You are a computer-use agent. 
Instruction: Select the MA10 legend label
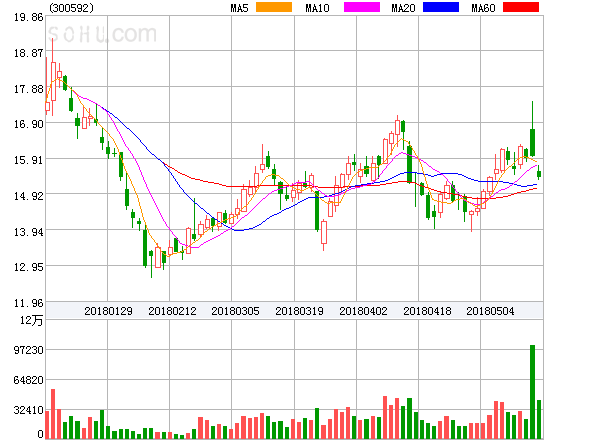[x=317, y=8]
